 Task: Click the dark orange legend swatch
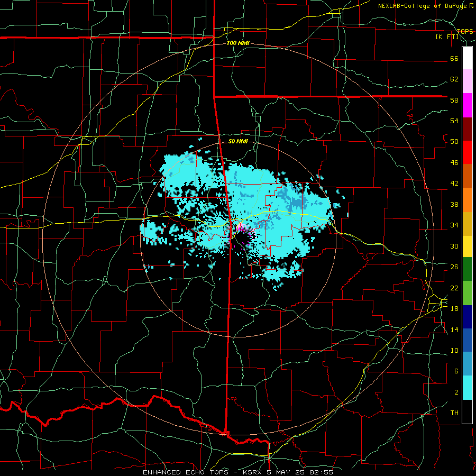coord(467,176)
